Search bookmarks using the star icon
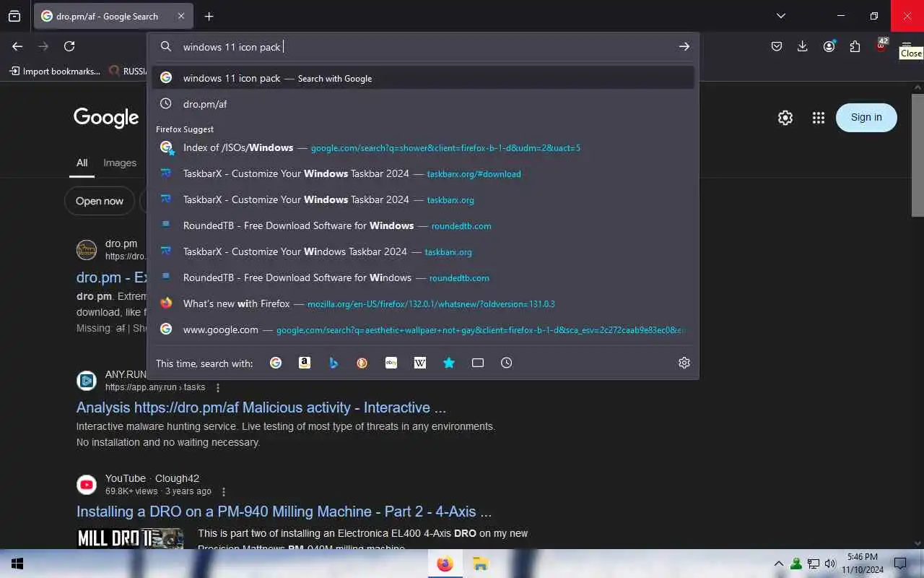 point(449,363)
